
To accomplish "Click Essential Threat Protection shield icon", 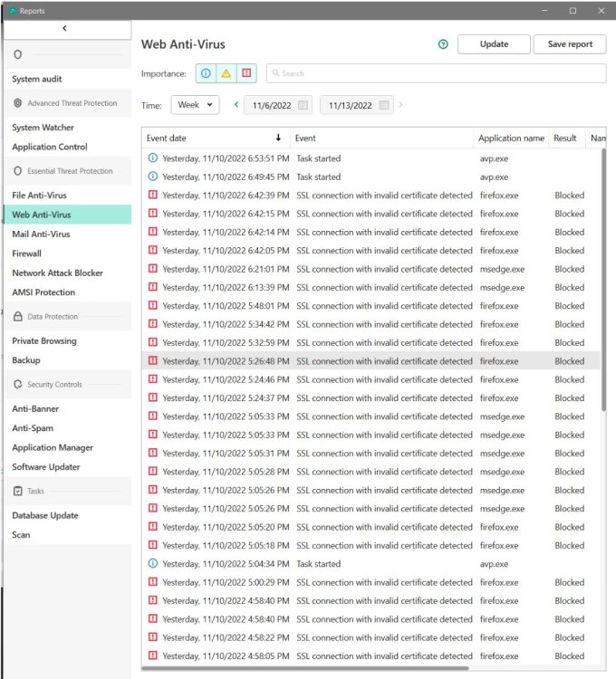I will 18,170.
